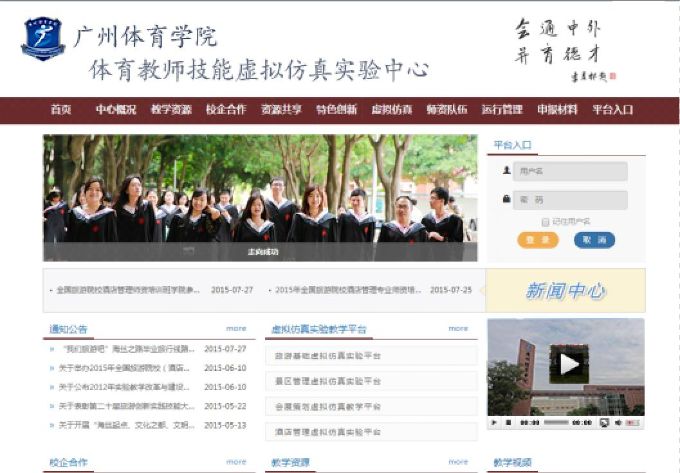Mute the video with the speaker icon
This screenshot has height=473, width=680.
point(618,423)
